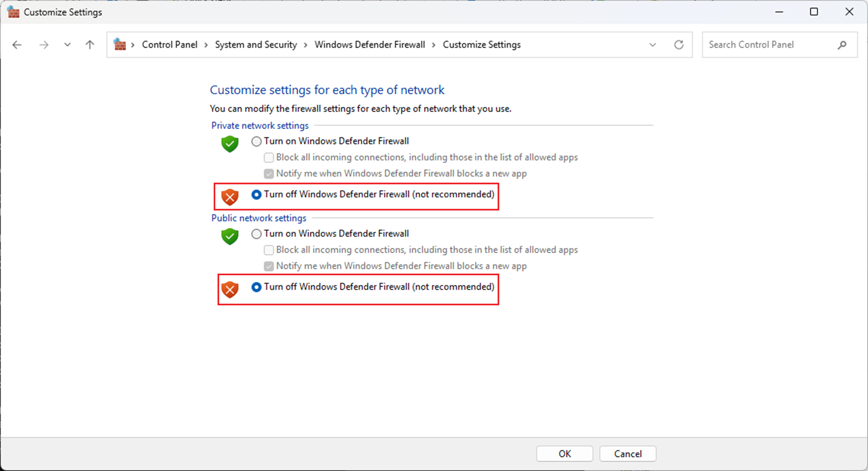Toggle notify checkbox under Private network settings
The width and height of the screenshot is (868, 471).
[269, 174]
